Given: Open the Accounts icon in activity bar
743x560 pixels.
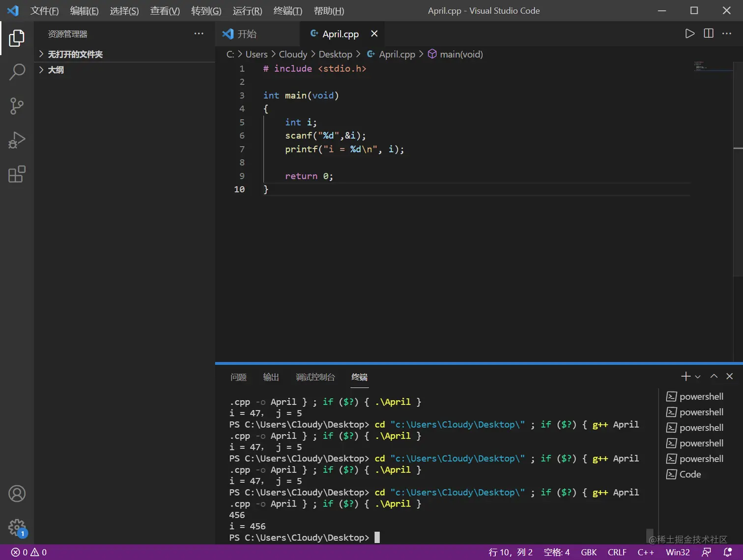Looking at the screenshot, I should click(17, 494).
